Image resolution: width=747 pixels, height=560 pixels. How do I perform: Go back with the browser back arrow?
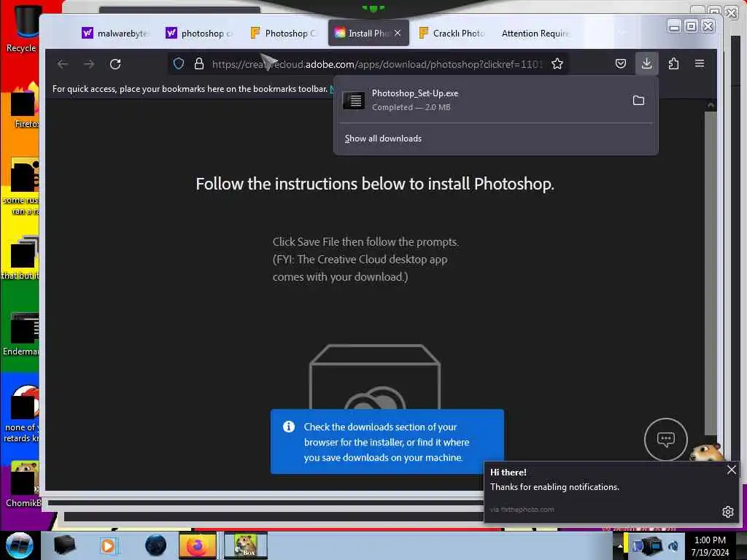[63, 64]
